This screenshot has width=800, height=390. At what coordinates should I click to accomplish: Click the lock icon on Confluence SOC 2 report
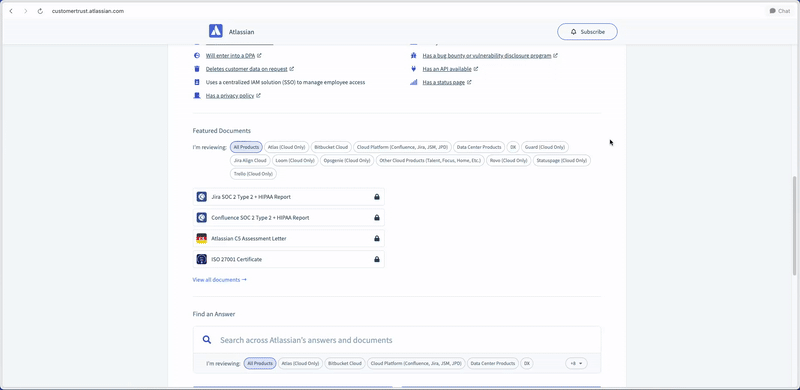point(377,217)
